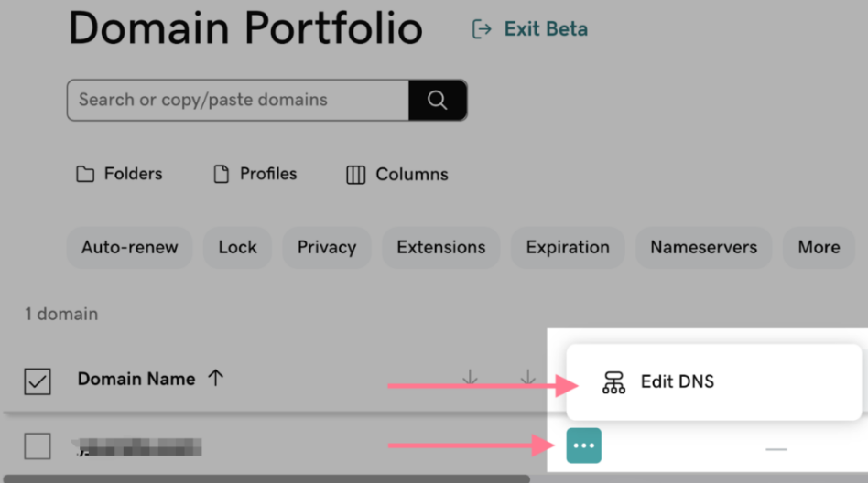Select Edit DNS from the menu
Image resolution: width=868 pixels, height=483 pixels.
[x=677, y=382]
